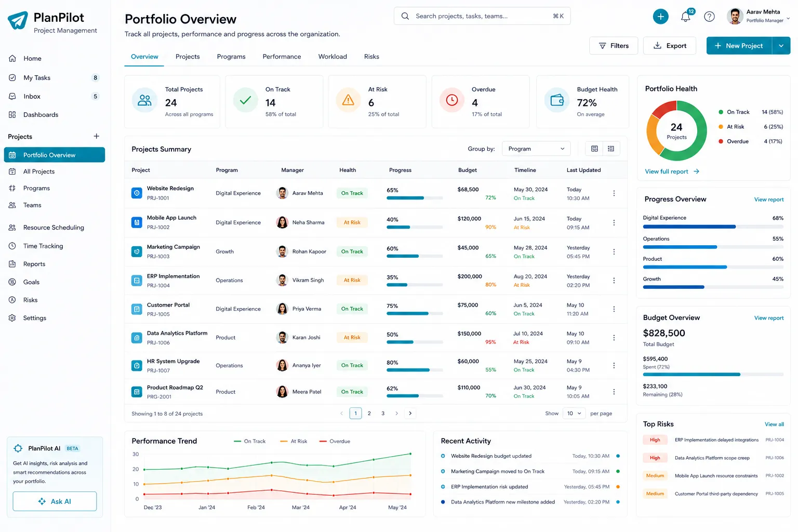Open notifications bell icon
The height and width of the screenshot is (532, 798).
pyautogui.click(x=686, y=17)
